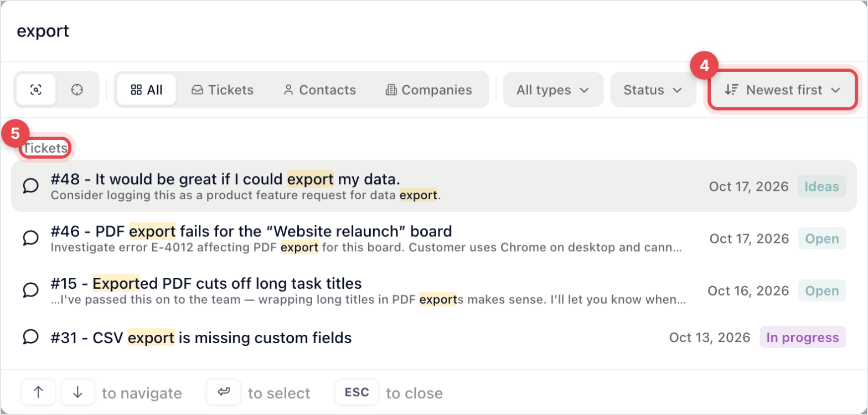The height and width of the screenshot is (415, 868).
Task: Click the ESC key close hint
Action: (357, 393)
